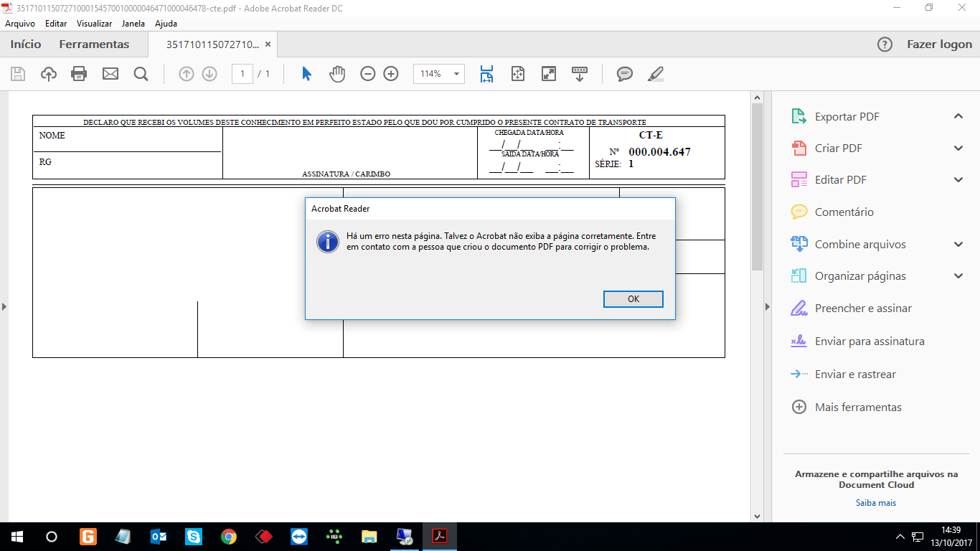The height and width of the screenshot is (551, 980).
Task: Open the Visualizar menu
Action: click(95, 24)
